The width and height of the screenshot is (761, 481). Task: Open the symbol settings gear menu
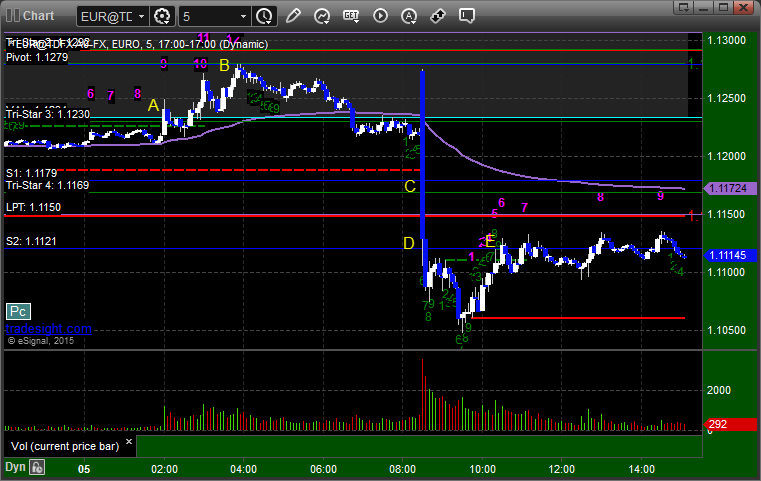(162, 17)
